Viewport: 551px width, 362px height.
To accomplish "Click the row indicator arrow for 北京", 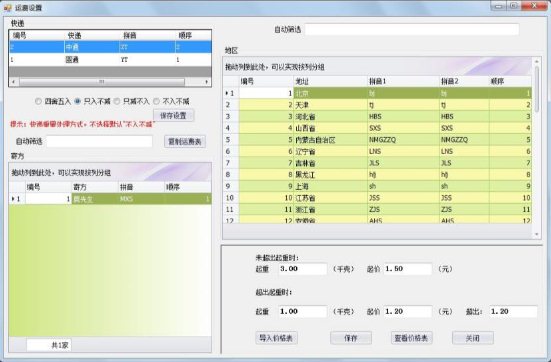I will pyautogui.click(x=227, y=93).
